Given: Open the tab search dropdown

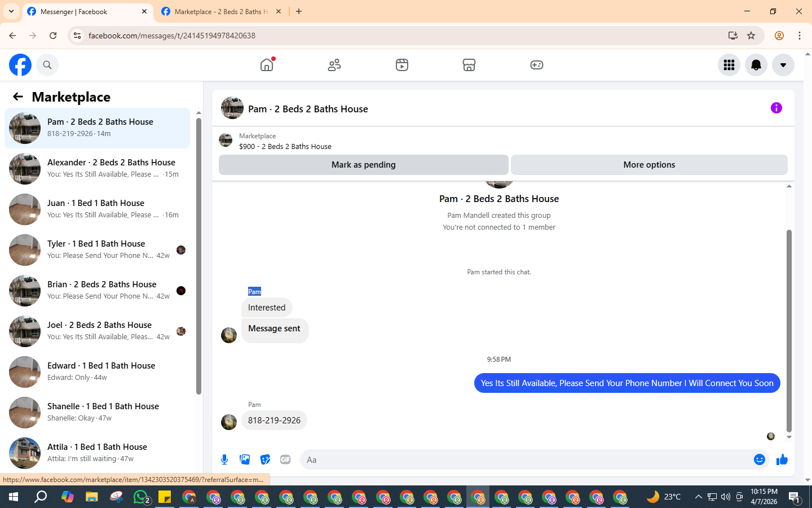Looking at the screenshot, I should (11, 11).
